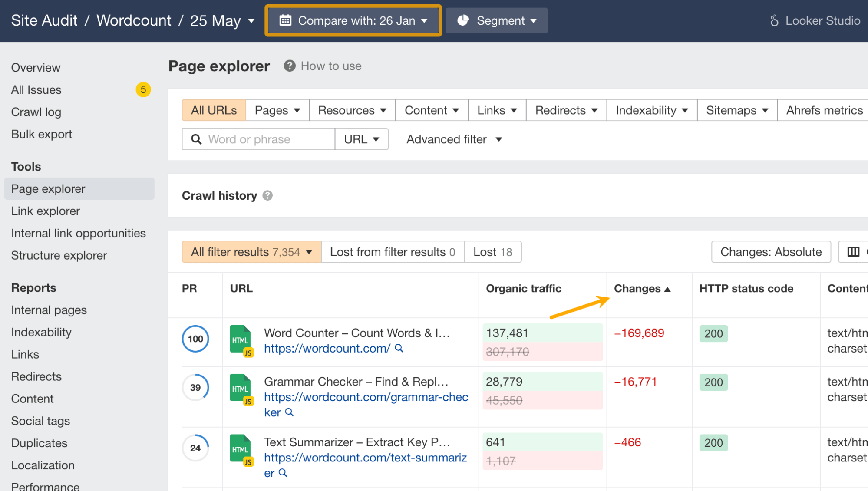The image size is (868, 491).
Task: Click the JS badge on Grammar Checker row
Action: (248, 402)
